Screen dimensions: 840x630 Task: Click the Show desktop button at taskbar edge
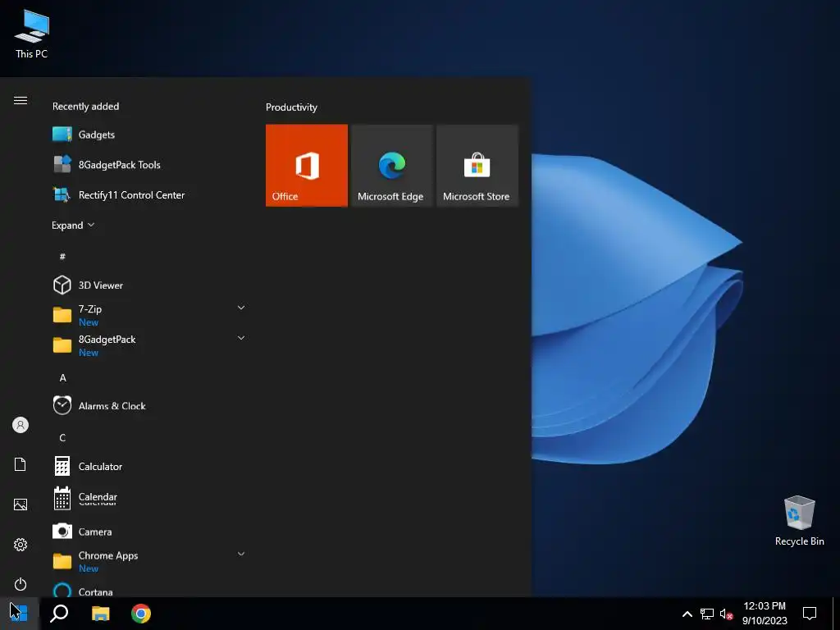pyautogui.click(x=836, y=614)
